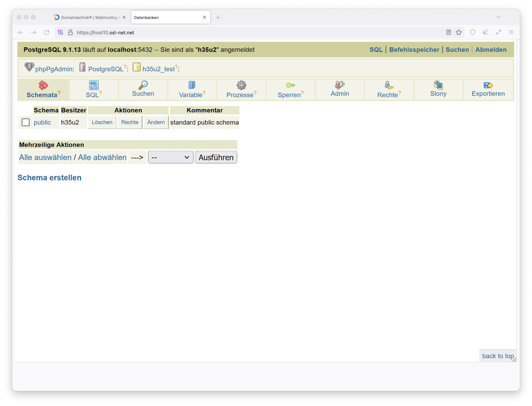Check the public schema checkbox
The image size is (532, 406).
pos(25,122)
